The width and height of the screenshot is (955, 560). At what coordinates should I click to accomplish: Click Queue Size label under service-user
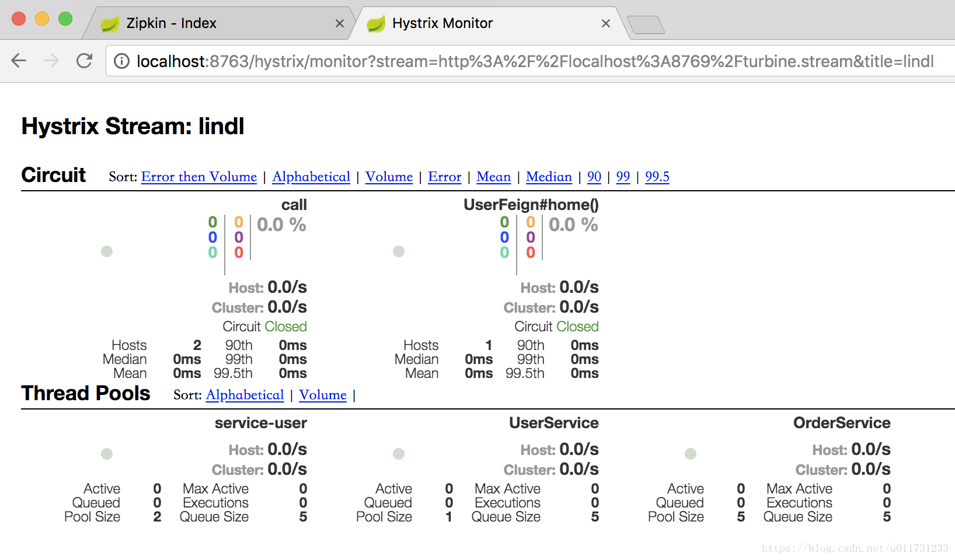pyautogui.click(x=214, y=517)
